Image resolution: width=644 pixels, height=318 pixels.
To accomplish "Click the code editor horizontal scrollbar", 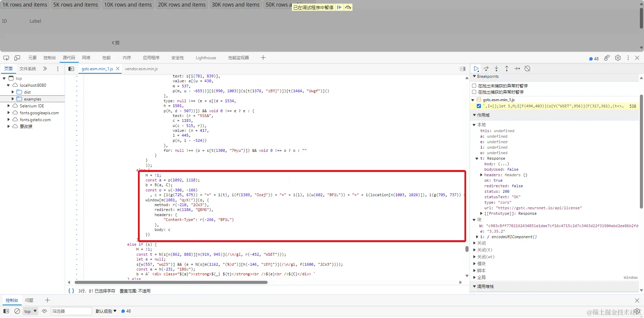I will [x=171, y=282].
